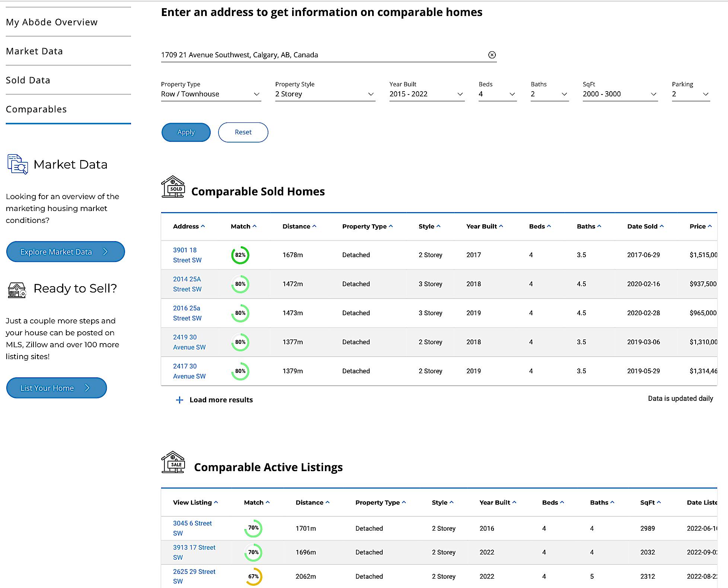Open the Property Type dropdown
728x588 pixels.
click(x=211, y=94)
